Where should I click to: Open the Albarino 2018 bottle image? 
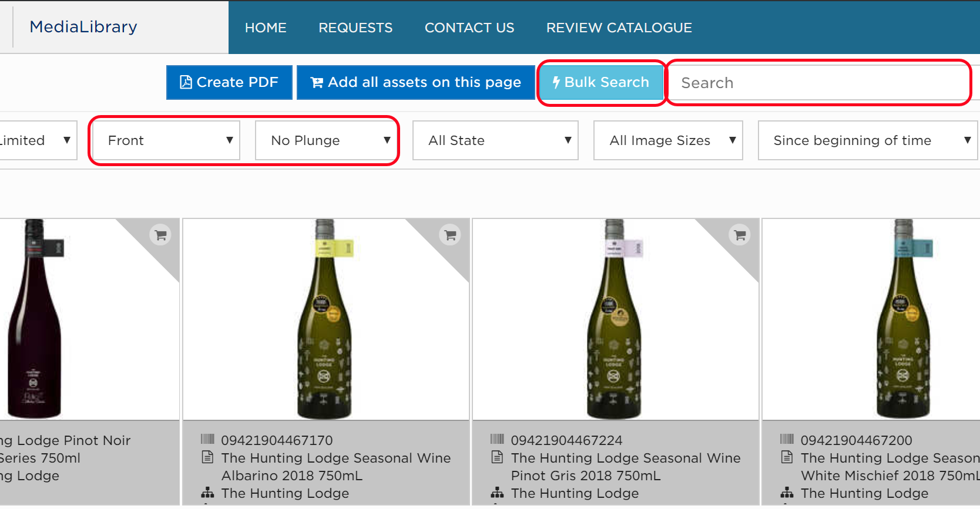pos(325,319)
